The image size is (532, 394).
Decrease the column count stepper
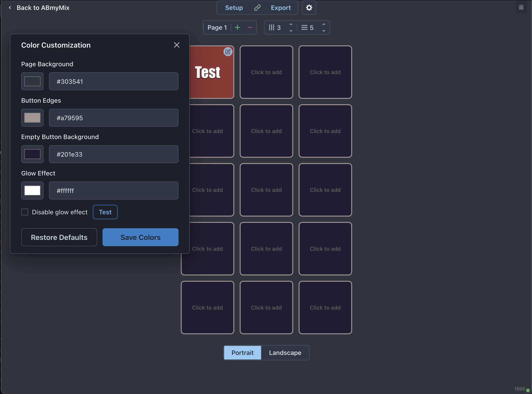pyautogui.click(x=291, y=31)
